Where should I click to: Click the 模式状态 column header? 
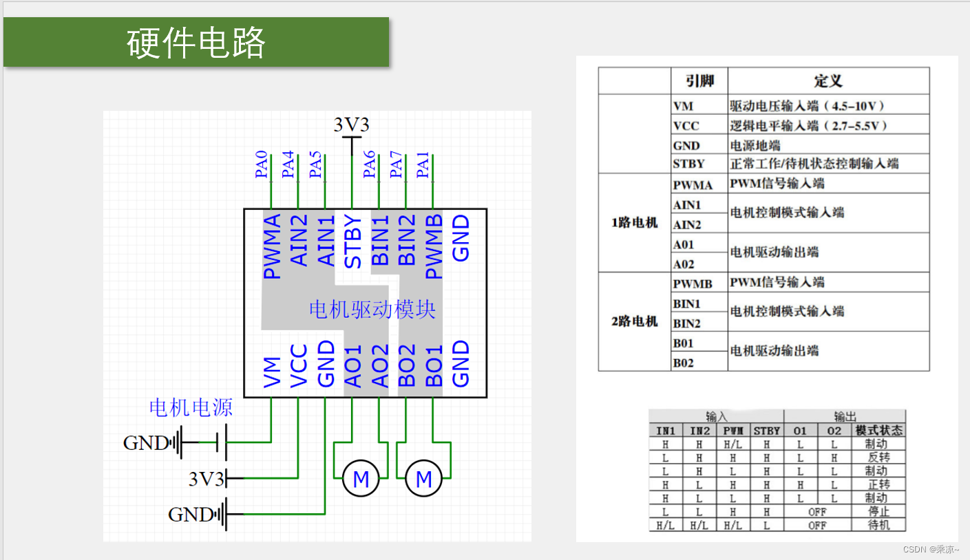[x=878, y=431]
